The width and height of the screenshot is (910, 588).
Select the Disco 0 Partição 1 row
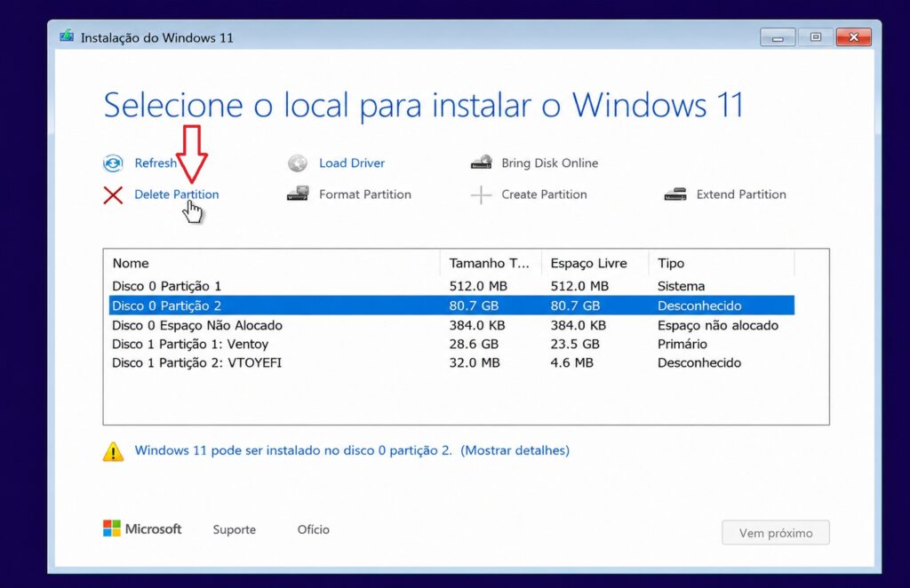[451, 286]
